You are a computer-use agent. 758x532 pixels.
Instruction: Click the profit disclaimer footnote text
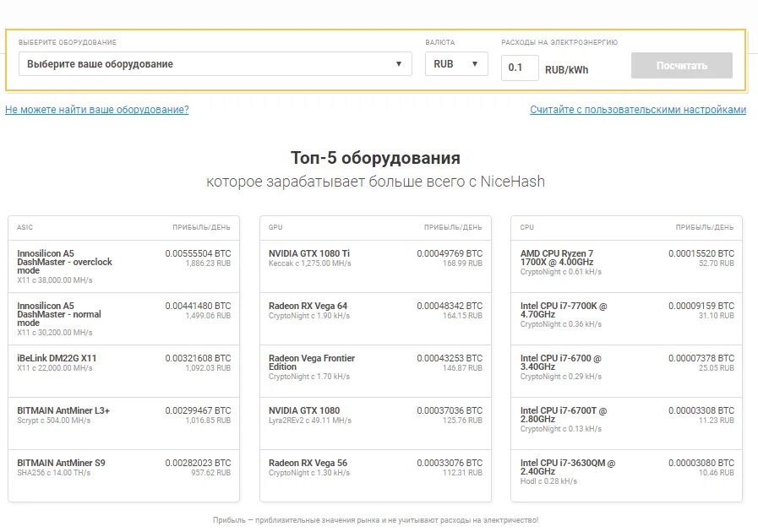[x=375, y=520]
